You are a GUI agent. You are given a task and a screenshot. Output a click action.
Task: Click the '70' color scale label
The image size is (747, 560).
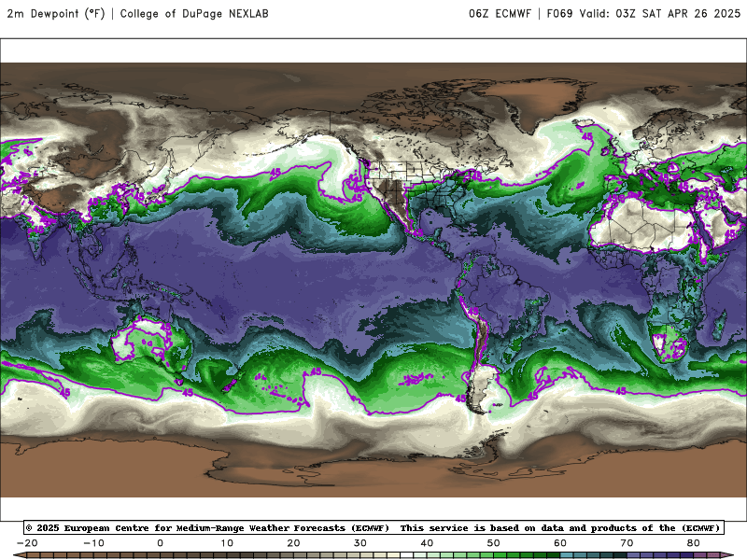tap(627, 543)
